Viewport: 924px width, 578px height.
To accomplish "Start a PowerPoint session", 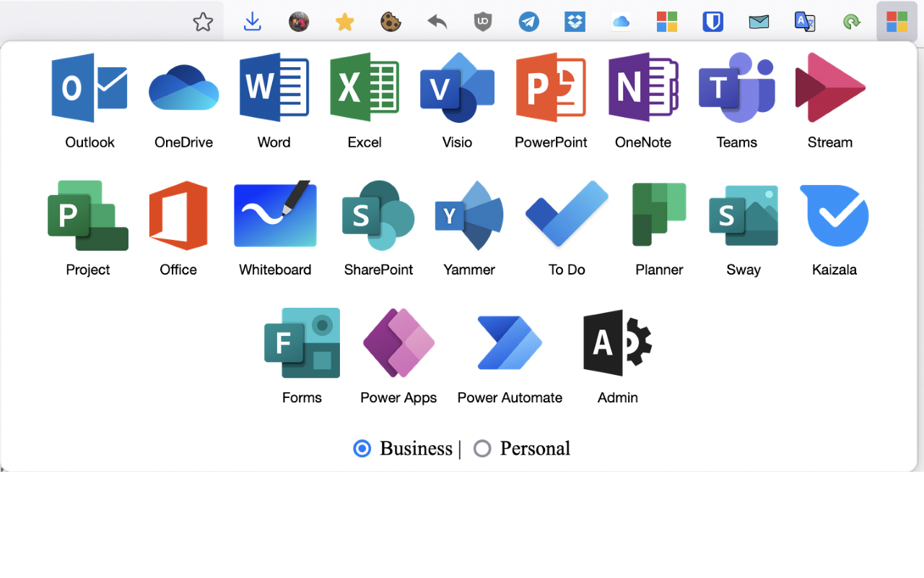I will pyautogui.click(x=551, y=87).
